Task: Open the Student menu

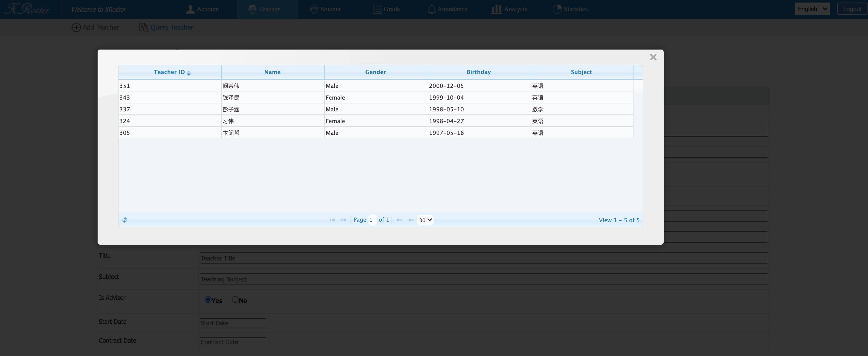Action: [x=325, y=9]
